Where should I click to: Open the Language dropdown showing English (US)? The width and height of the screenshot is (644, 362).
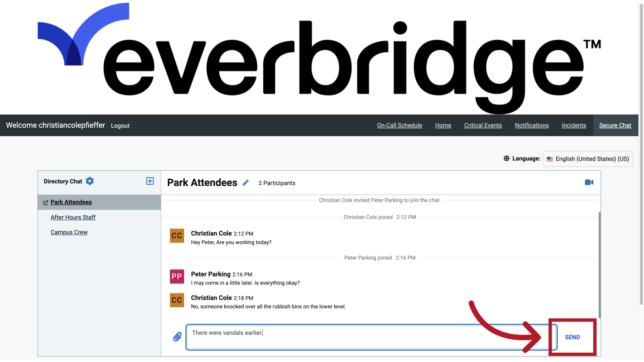(x=588, y=159)
